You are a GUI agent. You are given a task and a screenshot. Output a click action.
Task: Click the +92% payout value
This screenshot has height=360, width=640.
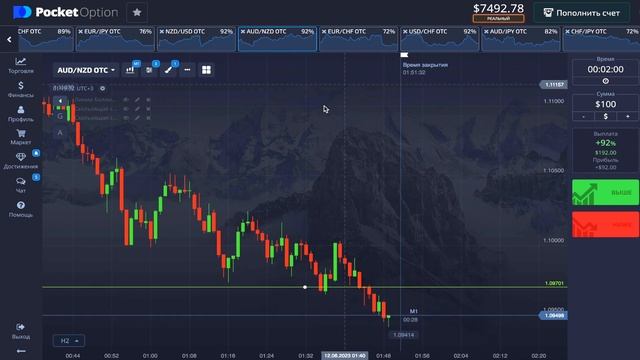[x=605, y=143]
